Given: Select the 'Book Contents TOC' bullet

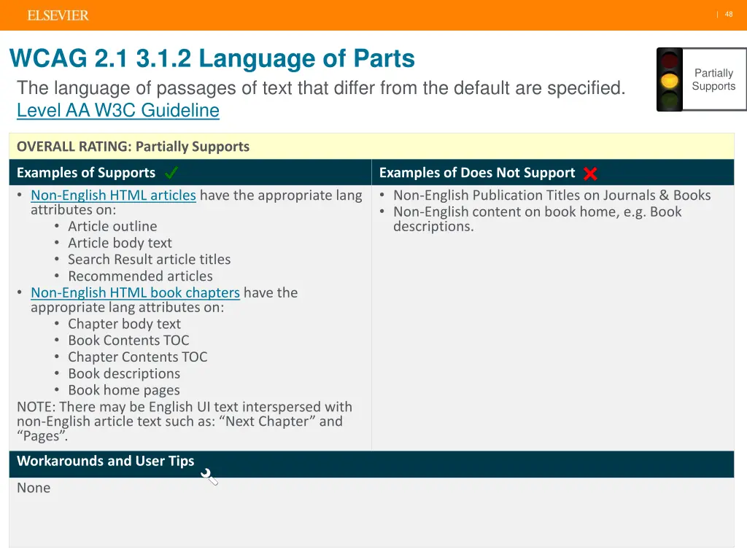Looking at the screenshot, I should [128, 341].
